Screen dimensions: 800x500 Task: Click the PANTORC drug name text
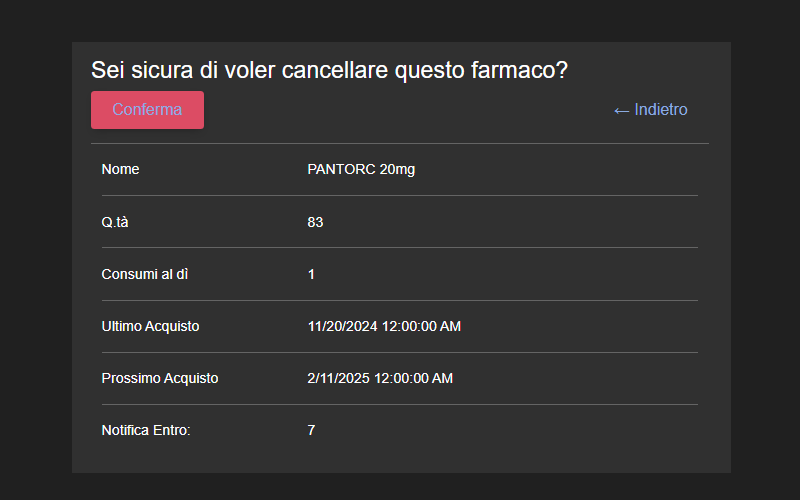coord(341,169)
